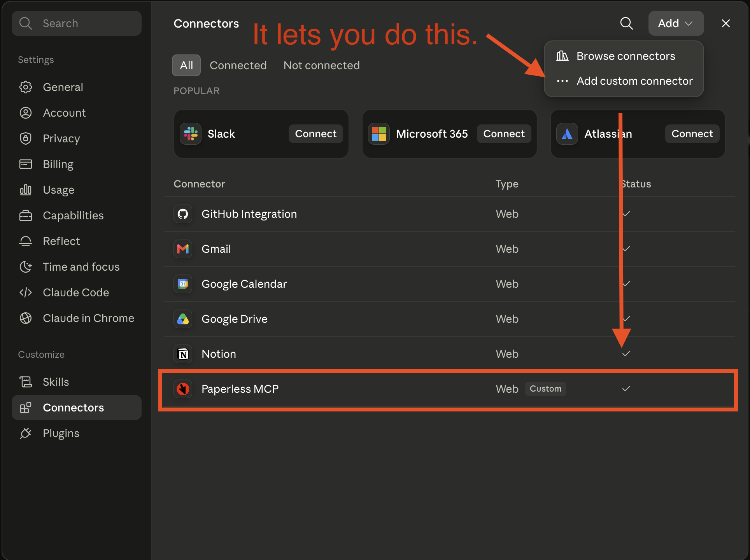Click the Time and focus moon icon
This screenshot has width=750, height=560.
coord(26,267)
